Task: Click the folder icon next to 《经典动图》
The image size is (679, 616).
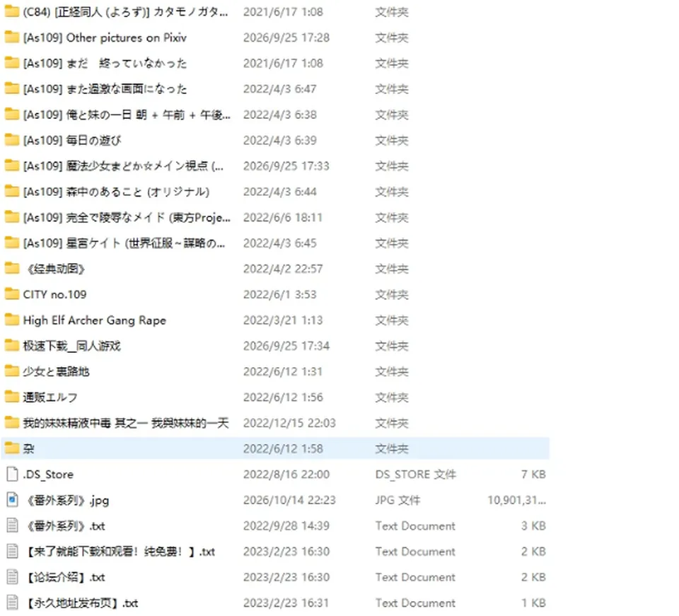Action: (x=12, y=269)
